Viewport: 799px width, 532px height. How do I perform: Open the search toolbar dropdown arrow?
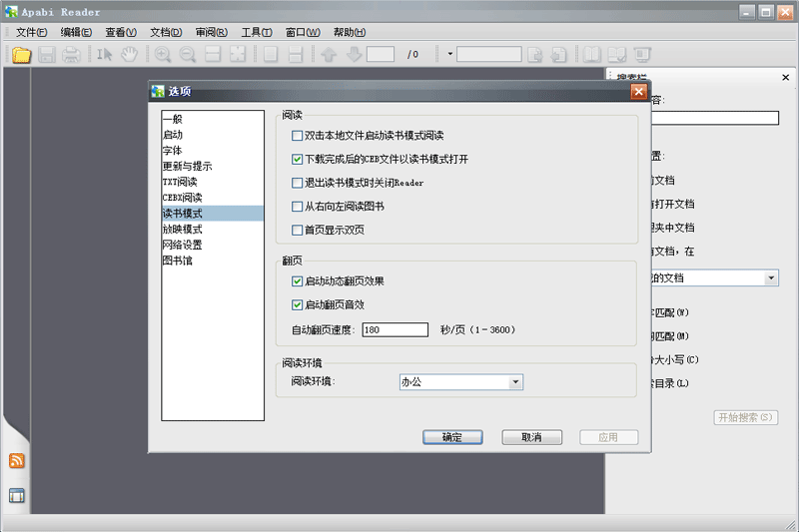tap(450, 54)
